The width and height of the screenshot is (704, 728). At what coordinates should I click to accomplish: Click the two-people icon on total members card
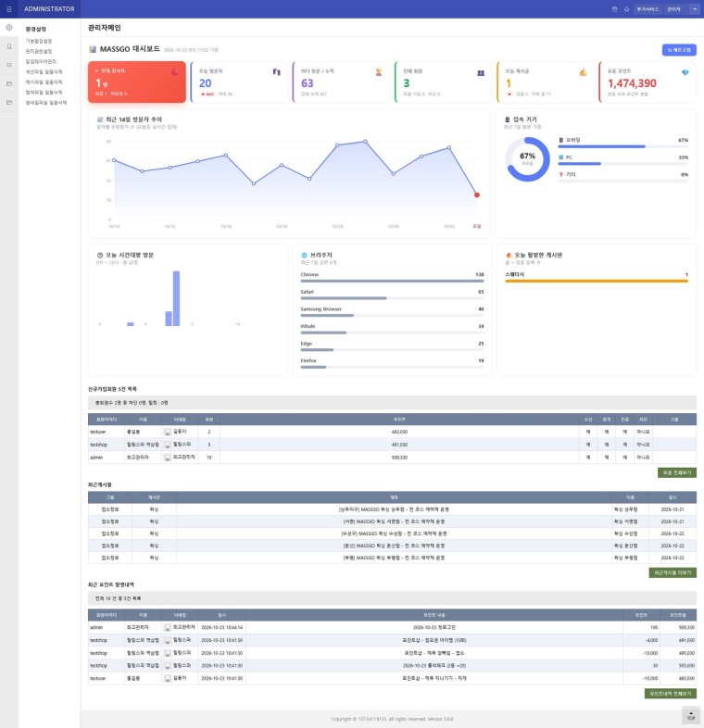coord(481,72)
